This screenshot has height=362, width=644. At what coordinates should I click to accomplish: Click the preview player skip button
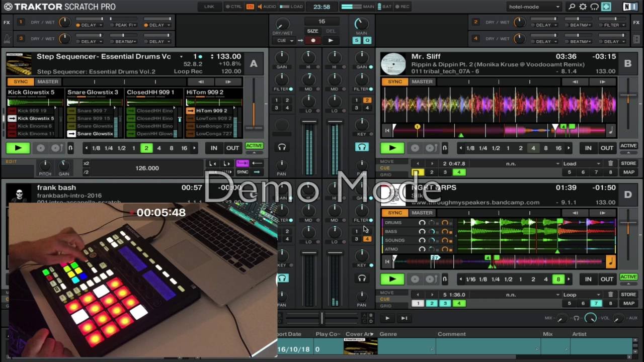(404, 318)
